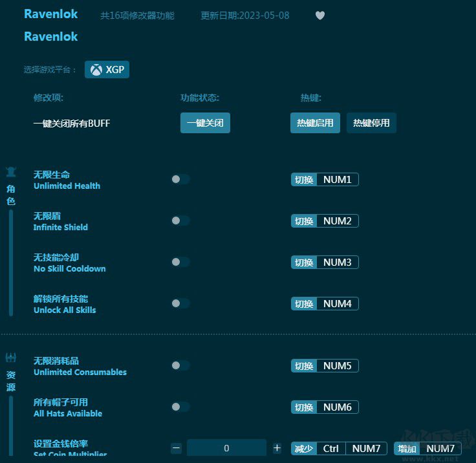Click the NUM1 hotkey box
The image size is (476, 463).
337,179
